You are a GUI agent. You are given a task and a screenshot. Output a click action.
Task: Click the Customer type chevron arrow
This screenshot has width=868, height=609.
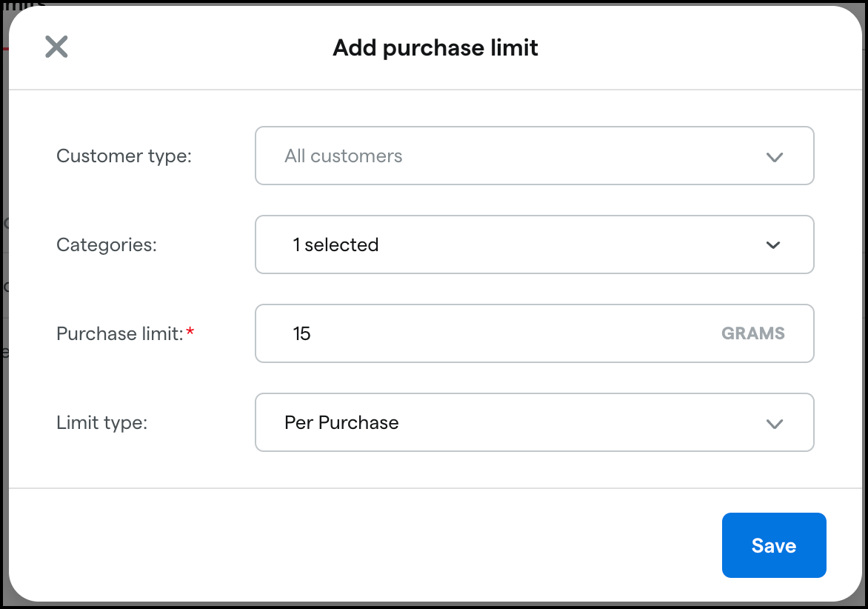coord(775,156)
